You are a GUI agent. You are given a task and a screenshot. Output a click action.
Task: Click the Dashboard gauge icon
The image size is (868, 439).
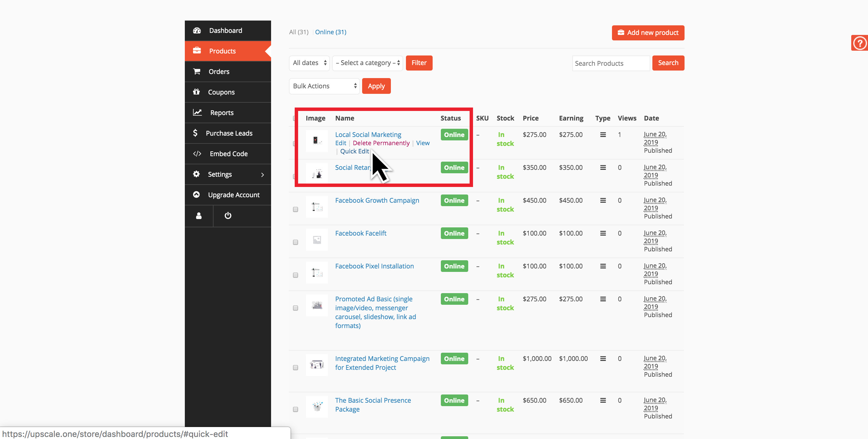click(197, 30)
